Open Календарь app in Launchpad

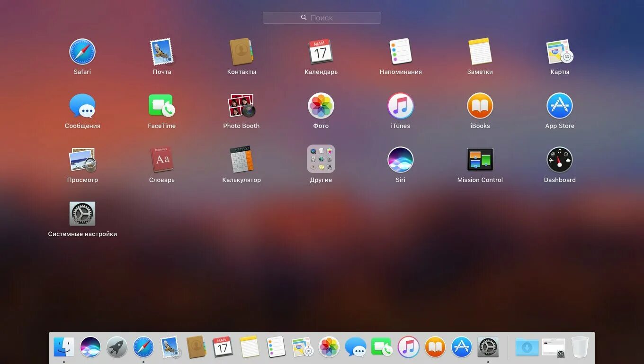(x=321, y=52)
